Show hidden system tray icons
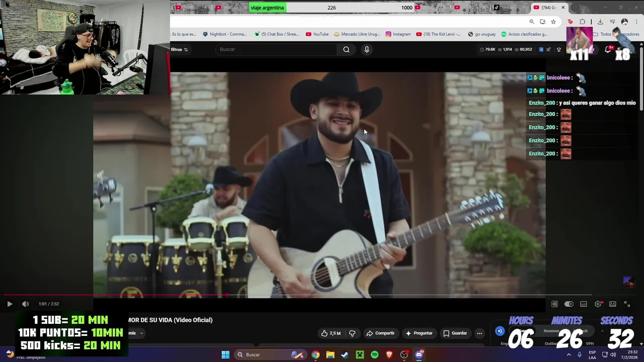 click(x=569, y=354)
